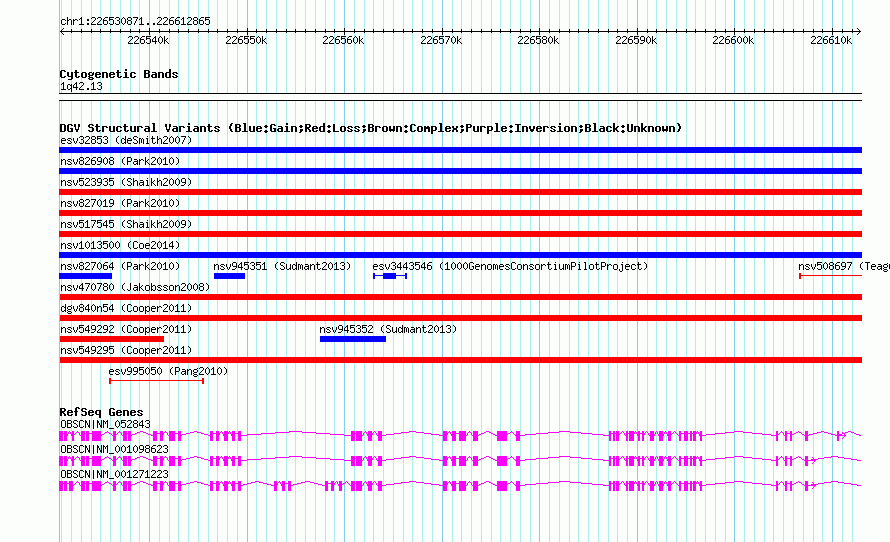The height and width of the screenshot is (542, 890).
Task: Click the 1q42.13 band label
Action: point(81,86)
